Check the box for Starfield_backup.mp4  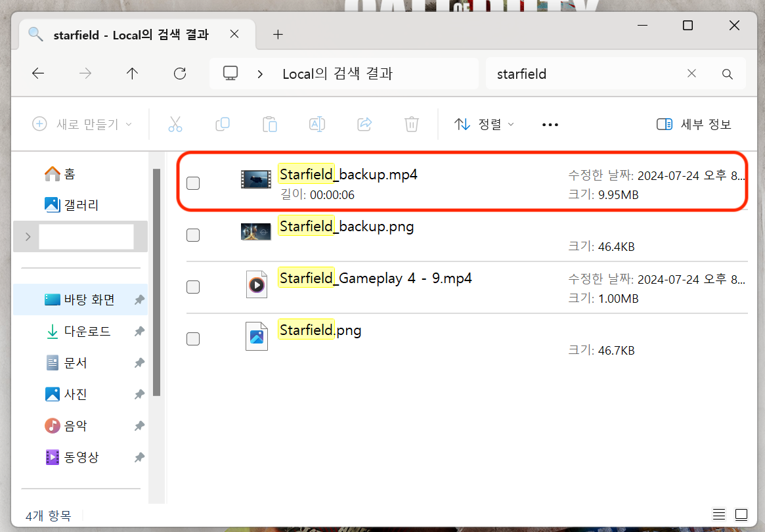point(193,183)
